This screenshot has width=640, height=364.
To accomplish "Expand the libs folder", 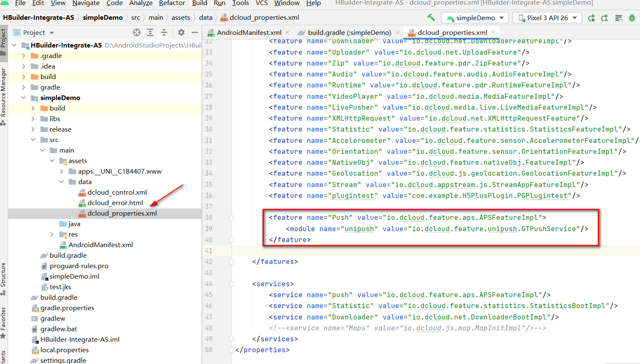I will [x=33, y=119].
